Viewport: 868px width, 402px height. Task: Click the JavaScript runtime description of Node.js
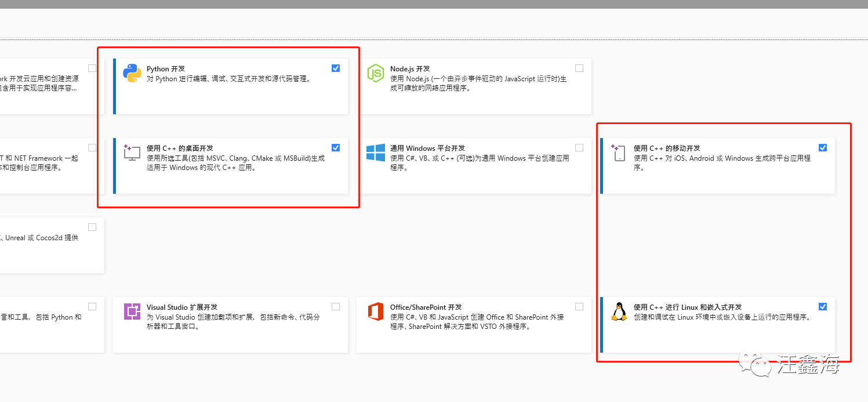(478, 84)
